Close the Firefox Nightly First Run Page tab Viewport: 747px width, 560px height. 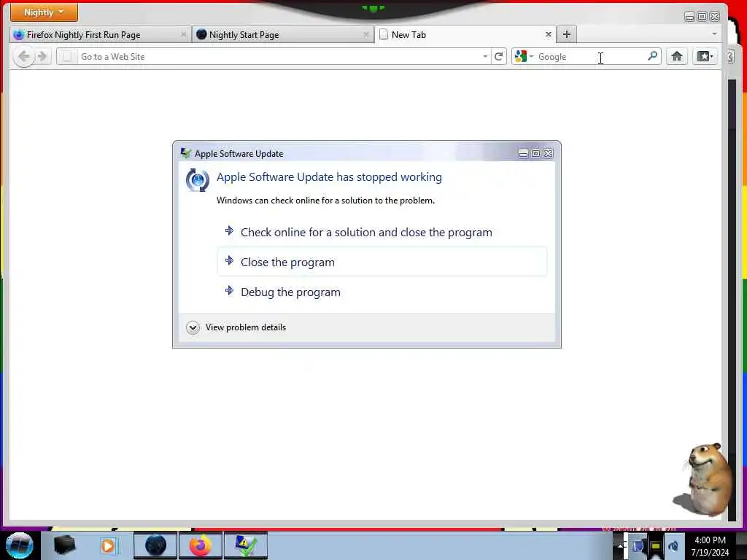[x=183, y=34]
